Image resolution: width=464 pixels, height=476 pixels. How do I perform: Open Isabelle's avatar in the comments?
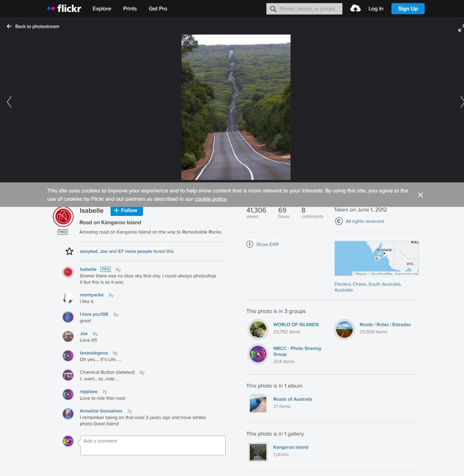pyautogui.click(x=68, y=272)
